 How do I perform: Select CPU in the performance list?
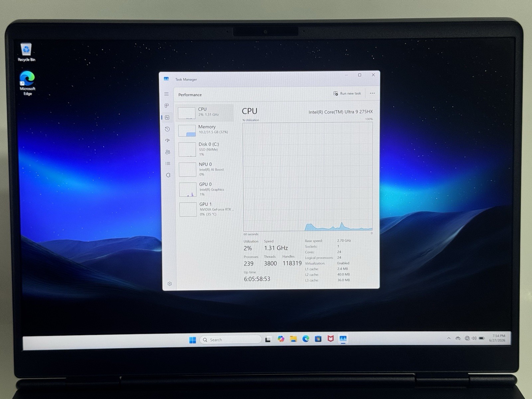pyautogui.click(x=205, y=113)
